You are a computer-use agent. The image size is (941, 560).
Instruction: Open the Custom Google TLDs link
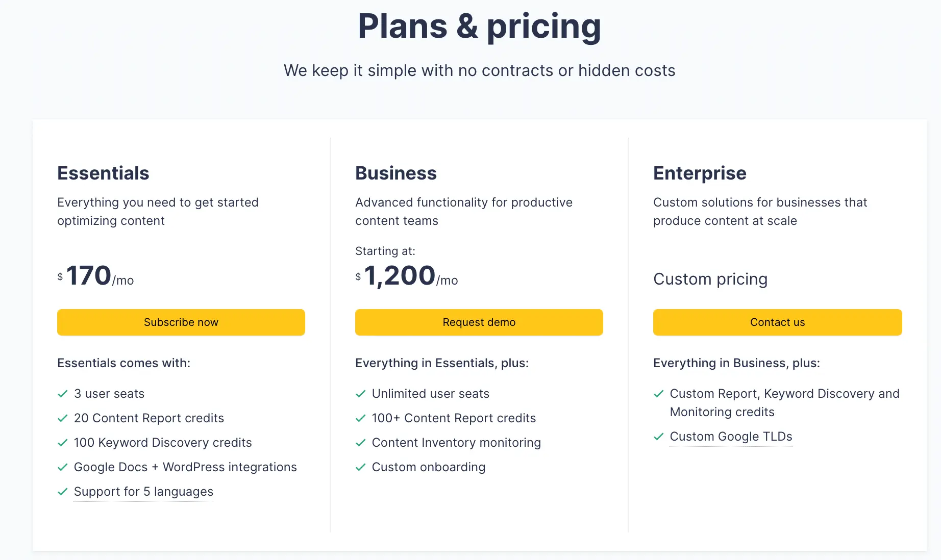point(731,437)
